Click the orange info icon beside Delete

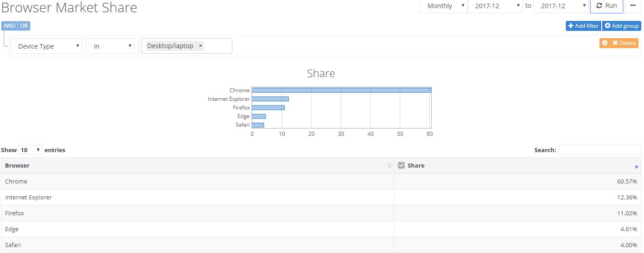tap(605, 43)
